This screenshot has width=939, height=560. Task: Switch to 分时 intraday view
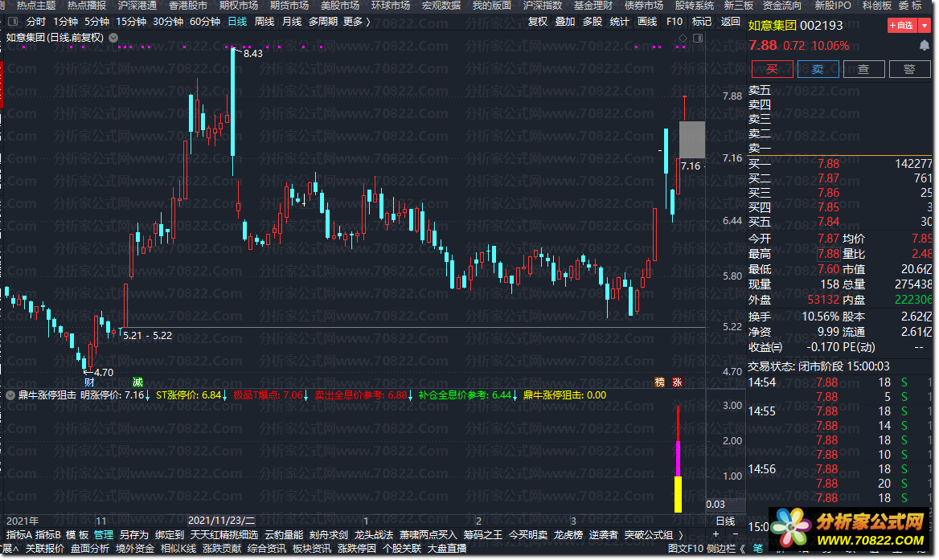(x=36, y=22)
